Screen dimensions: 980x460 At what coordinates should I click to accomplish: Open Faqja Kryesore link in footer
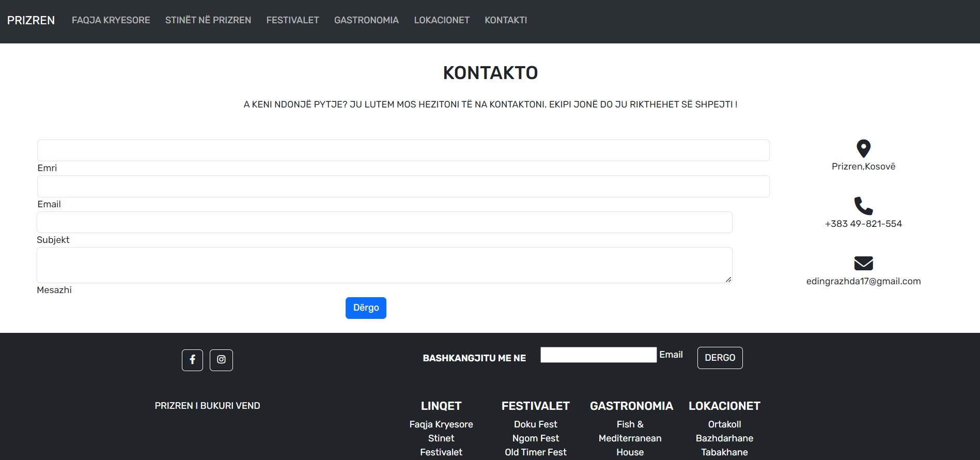(x=441, y=424)
